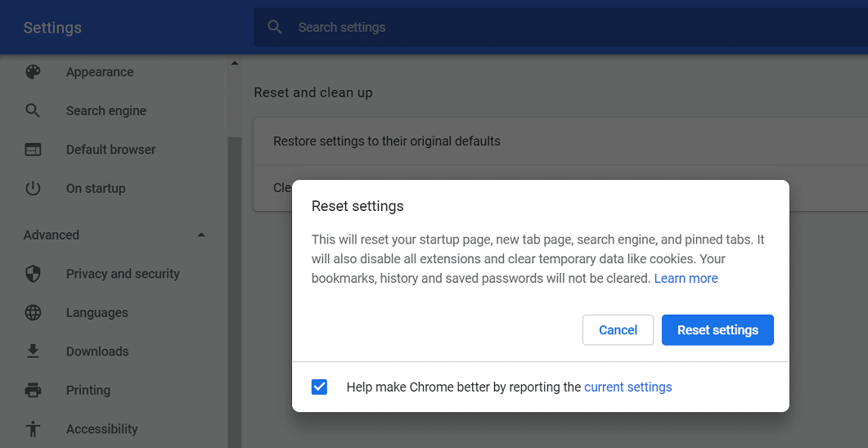
Task: Click the Languages globe icon
Action: point(33,312)
